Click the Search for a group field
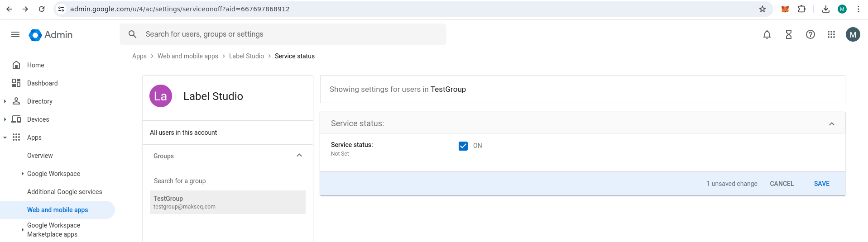 (227, 181)
